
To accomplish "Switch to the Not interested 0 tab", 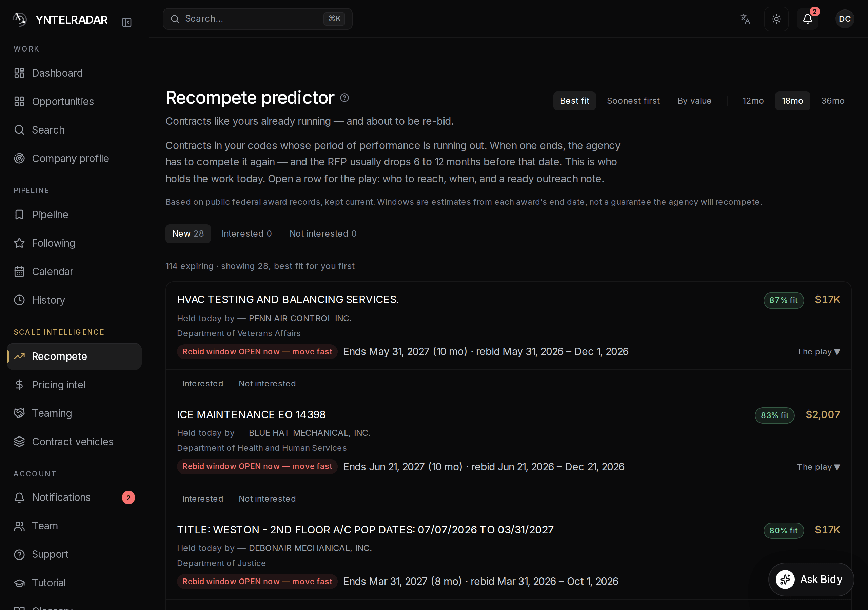I will pyautogui.click(x=323, y=233).
